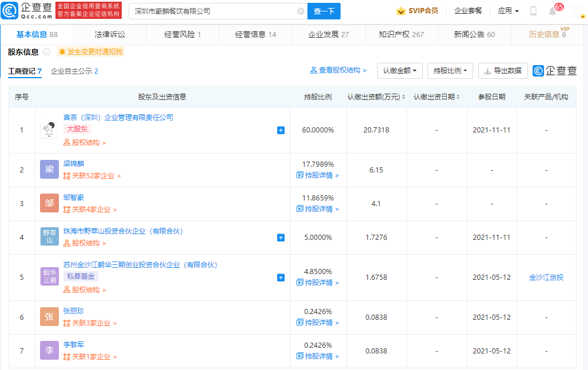This screenshot has width=588, height=370.
Task: Click 大股东 tag under 喜茶
Action: pyautogui.click(x=77, y=129)
